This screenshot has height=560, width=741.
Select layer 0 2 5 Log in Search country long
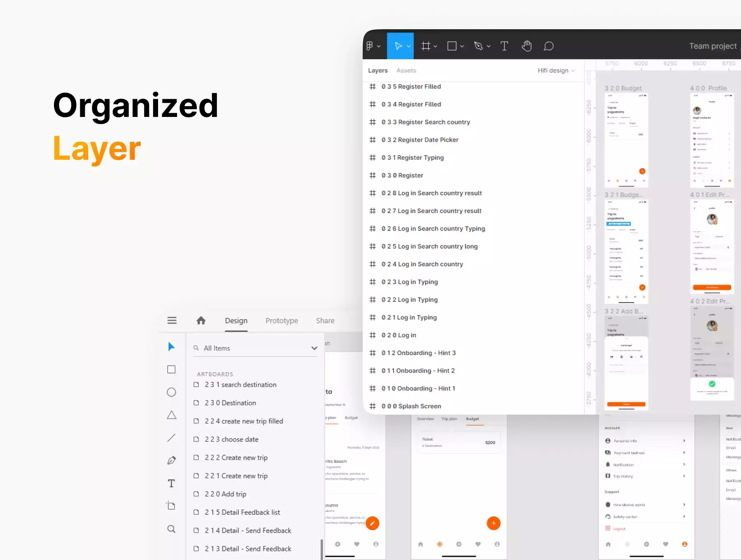pos(473,246)
